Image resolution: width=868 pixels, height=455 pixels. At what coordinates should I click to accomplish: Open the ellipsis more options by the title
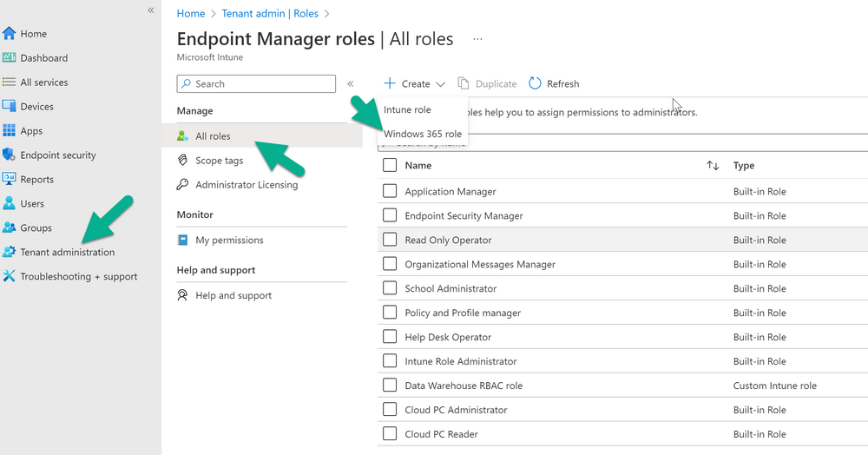[477, 39]
